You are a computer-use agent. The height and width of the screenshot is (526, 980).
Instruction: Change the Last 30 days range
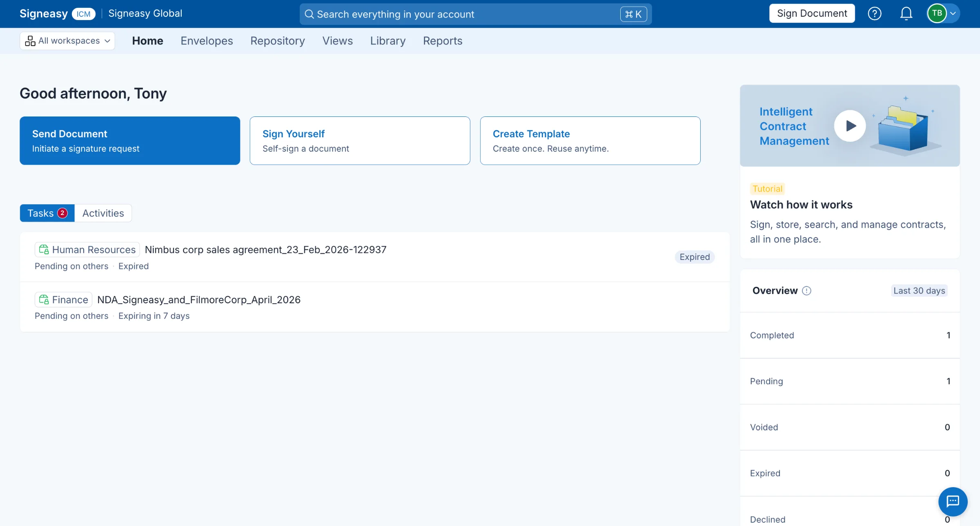tap(919, 291)
